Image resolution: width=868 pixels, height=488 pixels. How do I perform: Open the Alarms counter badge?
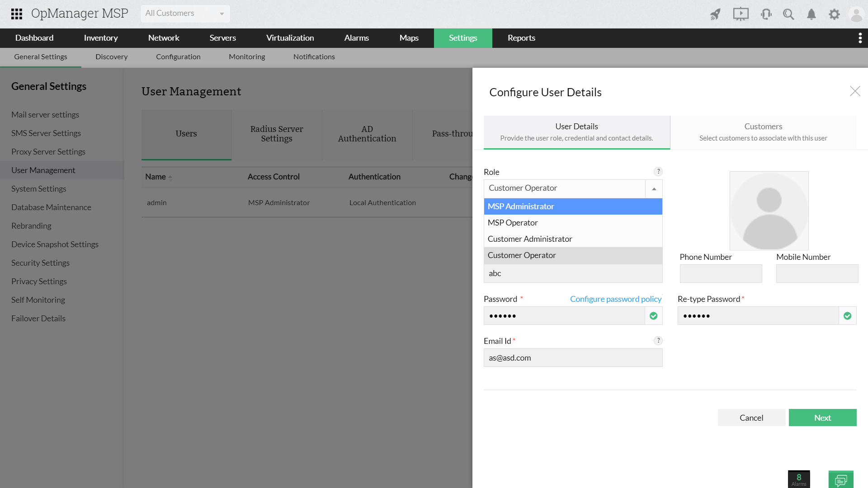tap(799, 479)
